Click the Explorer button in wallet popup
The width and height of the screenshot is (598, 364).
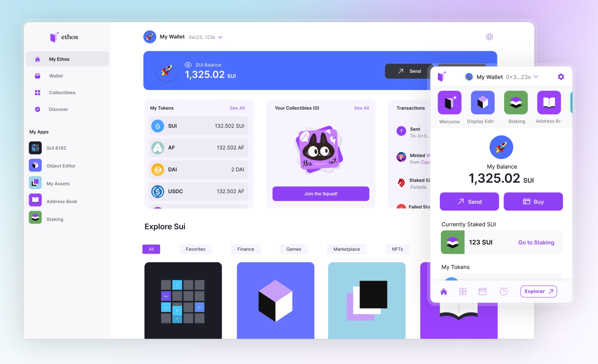pyautogui.click(x=539, y=291)
